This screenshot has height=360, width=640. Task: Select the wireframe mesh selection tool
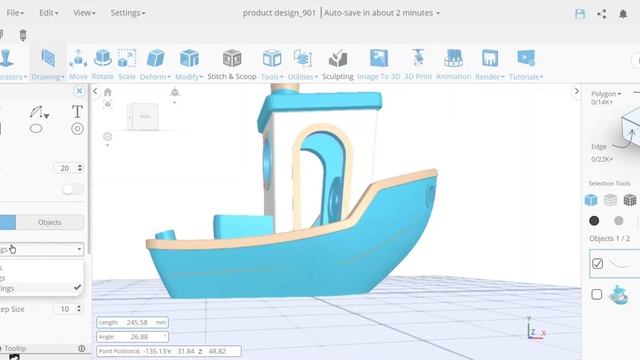pyautogui.click(x=610, y=200)
